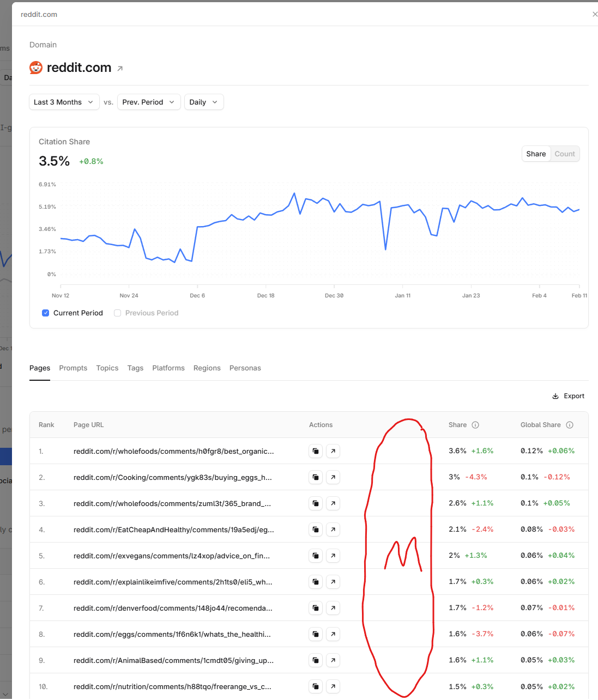Copy URL for rank 1 wholefoods page
Screen dimensions: 598x700
pyautogui.click(x=316, y=451)
